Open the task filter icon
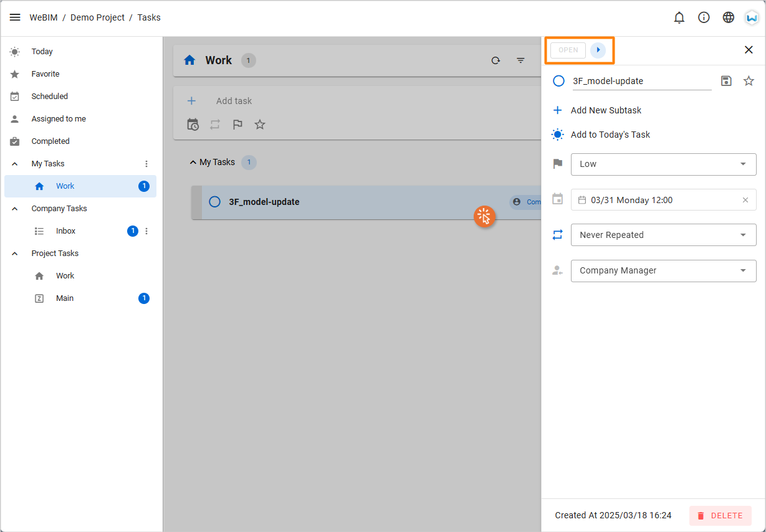 coord(520,60)
